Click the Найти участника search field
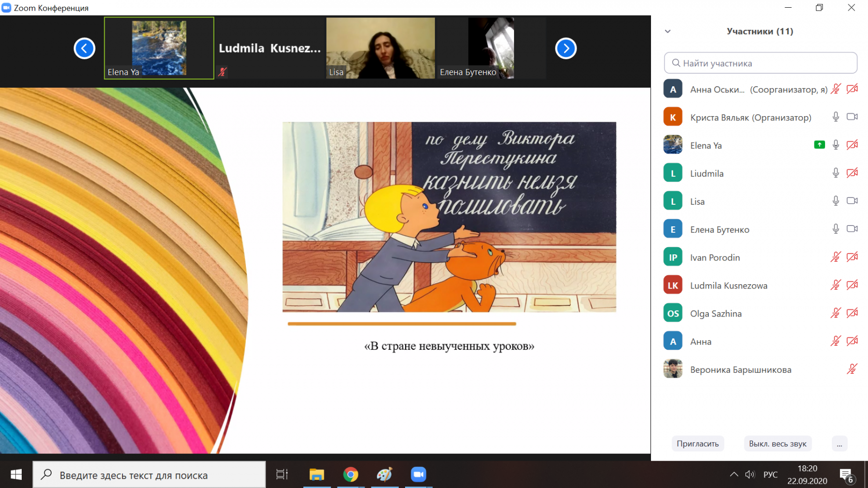868x488 pixels. pyautogui.click(x=760, y=63)
